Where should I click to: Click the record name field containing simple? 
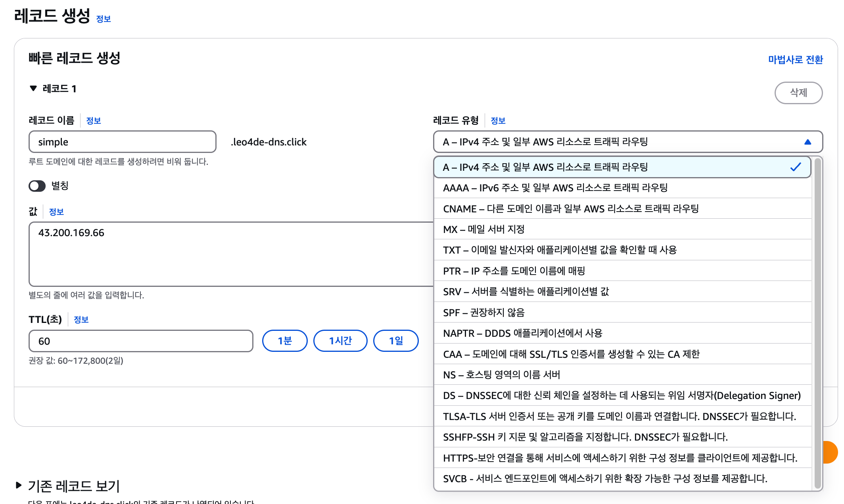(x=122, y=142)
